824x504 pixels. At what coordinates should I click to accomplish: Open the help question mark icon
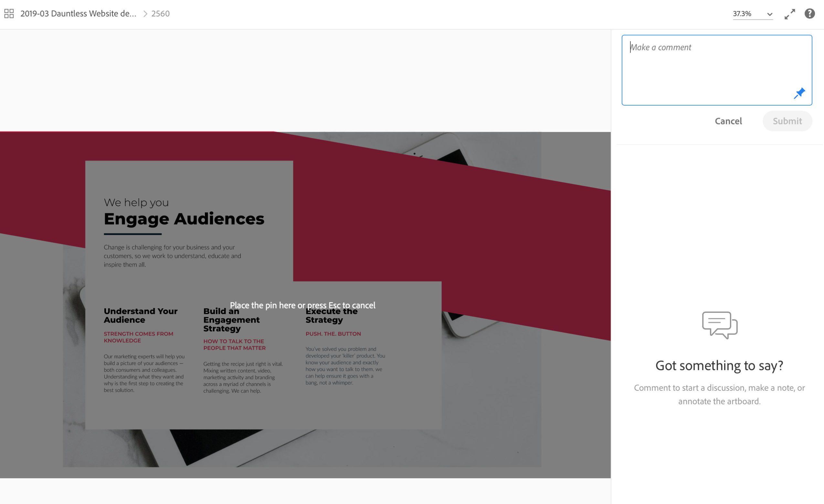[x=809, y=14]
